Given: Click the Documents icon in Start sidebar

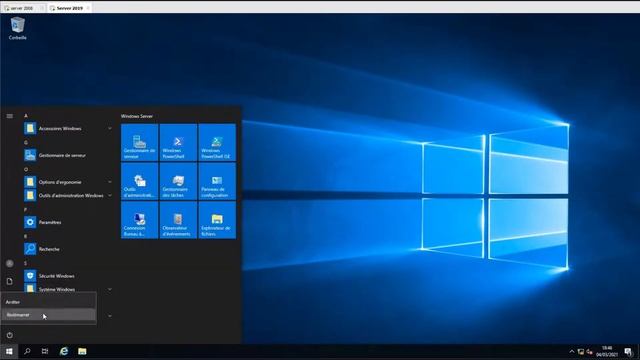Looking at the screenshot, I should click(9, 281).
